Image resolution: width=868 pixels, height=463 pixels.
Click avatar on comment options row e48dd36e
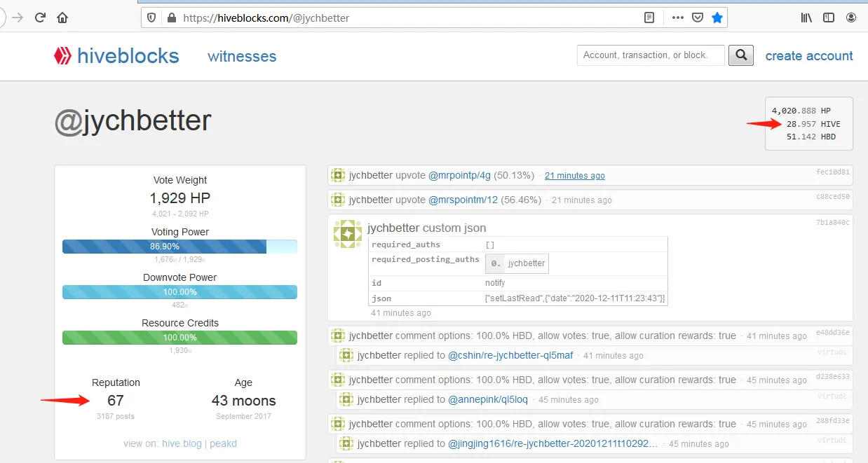coord(338,336)
